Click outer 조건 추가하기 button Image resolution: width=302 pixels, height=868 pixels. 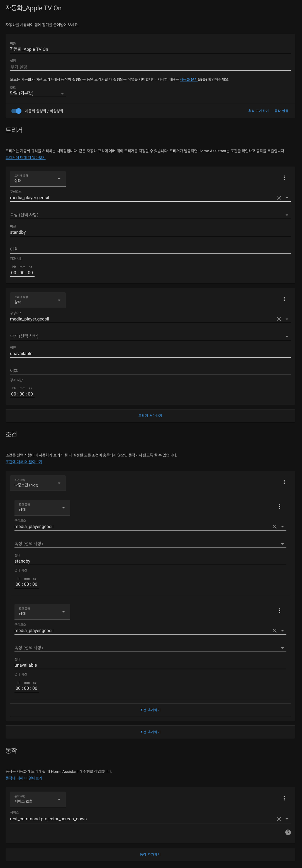click(150, 732)
